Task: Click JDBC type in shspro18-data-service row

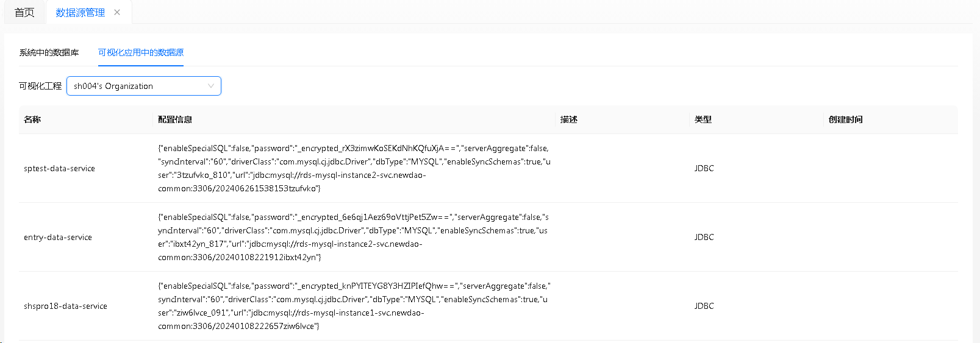Action: [x=704, y=306]
